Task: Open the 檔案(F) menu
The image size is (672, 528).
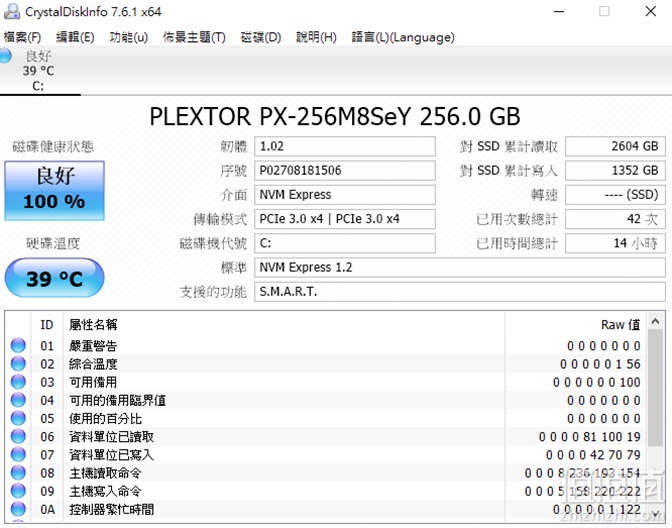Action: point(22,37)
